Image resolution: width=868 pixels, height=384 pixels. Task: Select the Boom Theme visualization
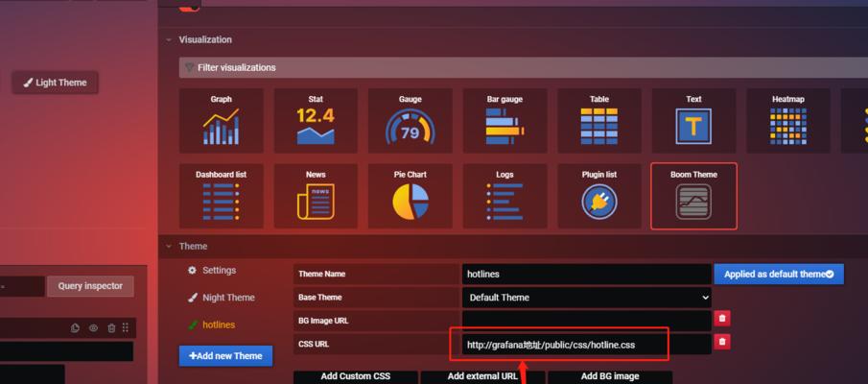(x=693, y=196)
